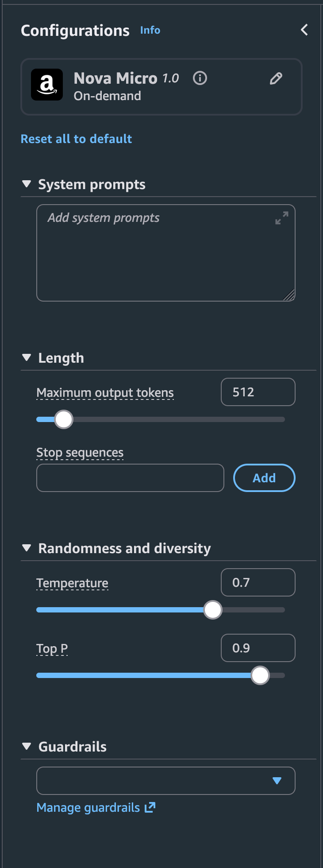Collapse the System prompts section
The width and height of the screenshot is (323, 868).
[27, 184]
